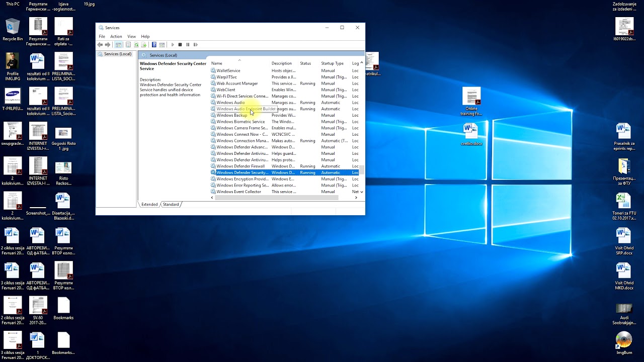Select Disertacija Blazeski Word document icon
Screen dimensions: 644x362
63,207
